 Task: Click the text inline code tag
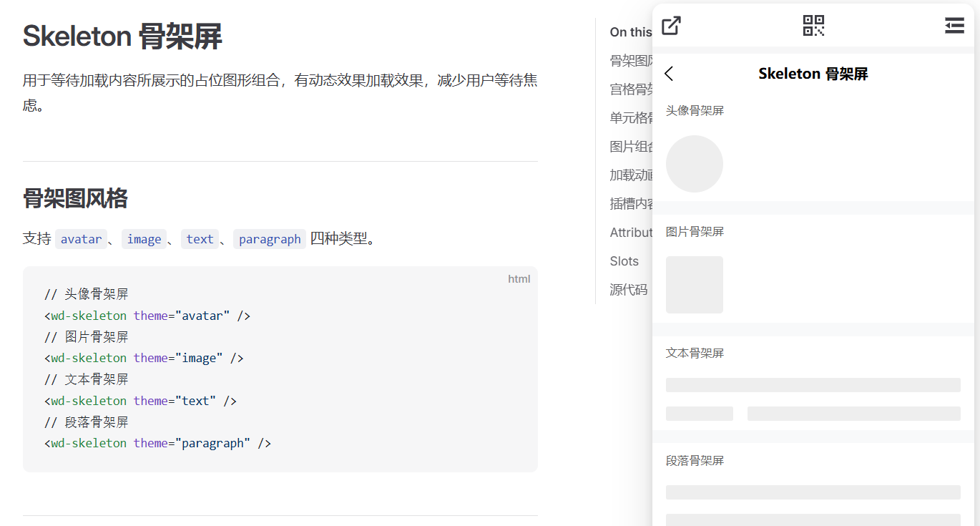(x=200, y=238)
